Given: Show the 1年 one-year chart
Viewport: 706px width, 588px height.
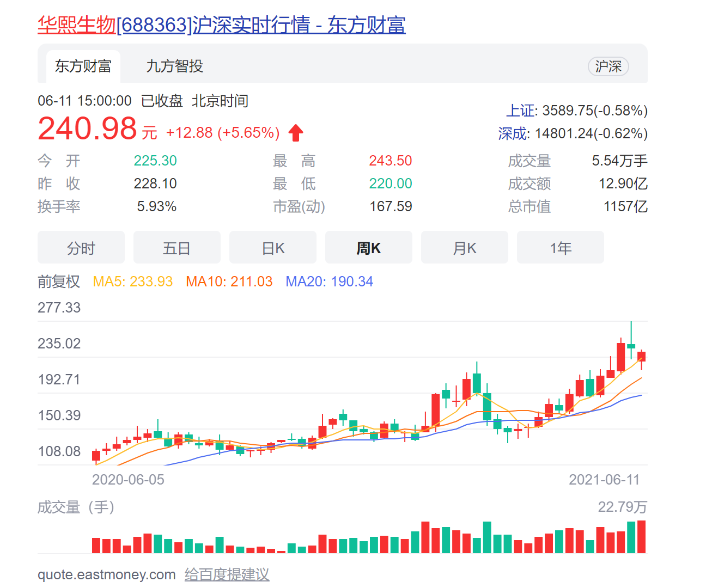Looking at the screenshot, I should tap(561, 248).
